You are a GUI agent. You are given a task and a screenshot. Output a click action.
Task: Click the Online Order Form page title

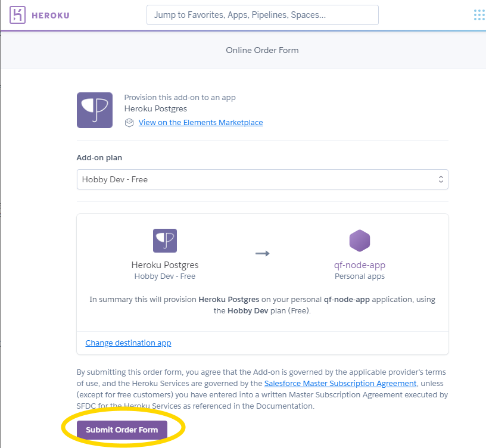click(262, 50)
